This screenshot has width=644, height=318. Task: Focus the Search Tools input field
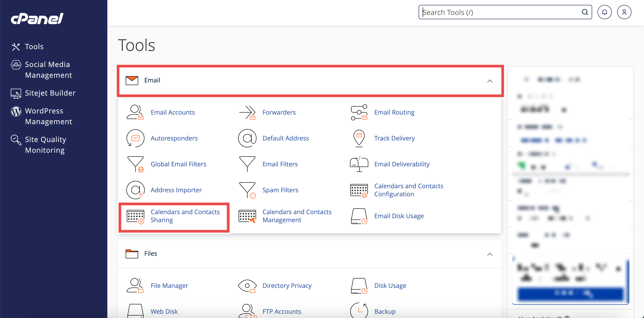tap(500, 12)
